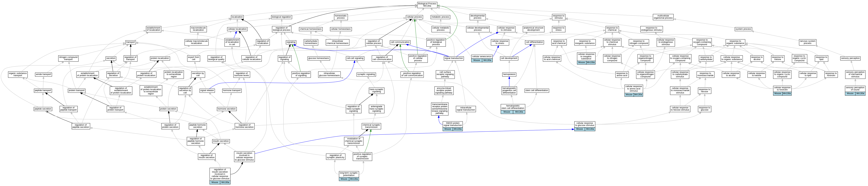868x186 pixels.
Task: Click 'long-term synaptic potentiation' node
Action: click(349, 176)
